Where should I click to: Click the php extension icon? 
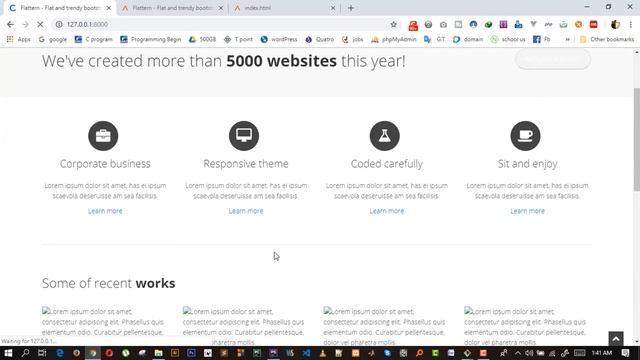pyautogui.click(x=548, y=24)
